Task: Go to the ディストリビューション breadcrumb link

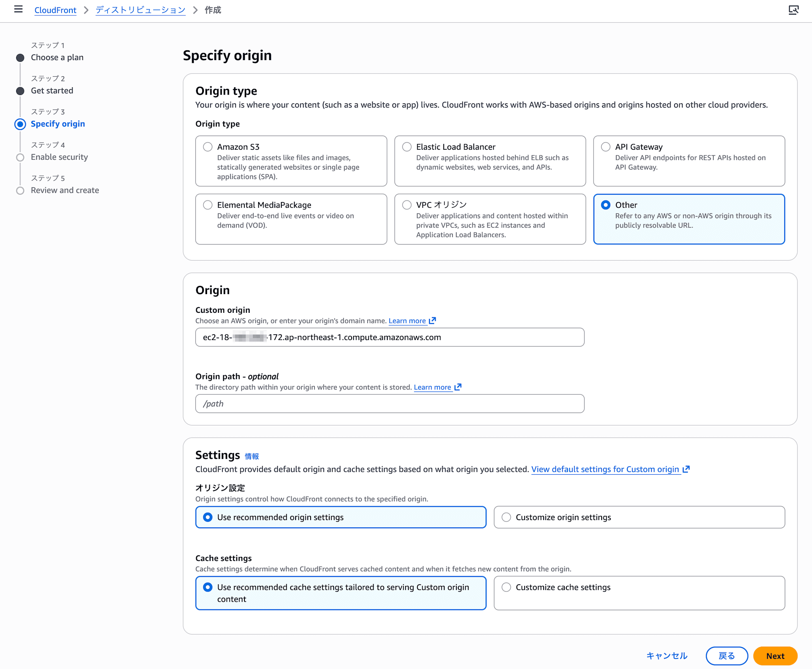Action: point(140,10)
